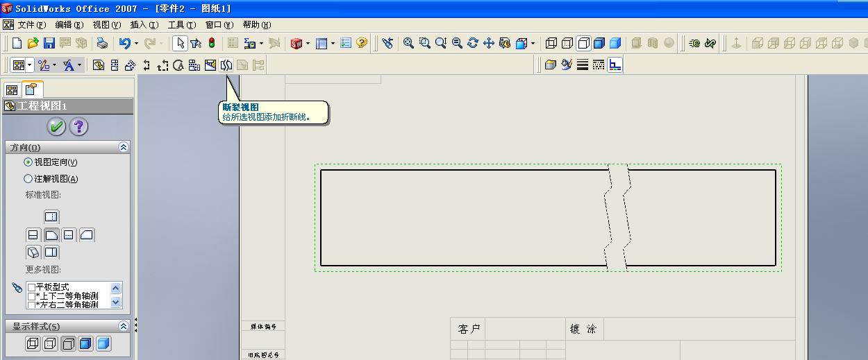Save the drawing with the floppy icon
Viewport: 868px width, 360px height.
click(49, 43)
